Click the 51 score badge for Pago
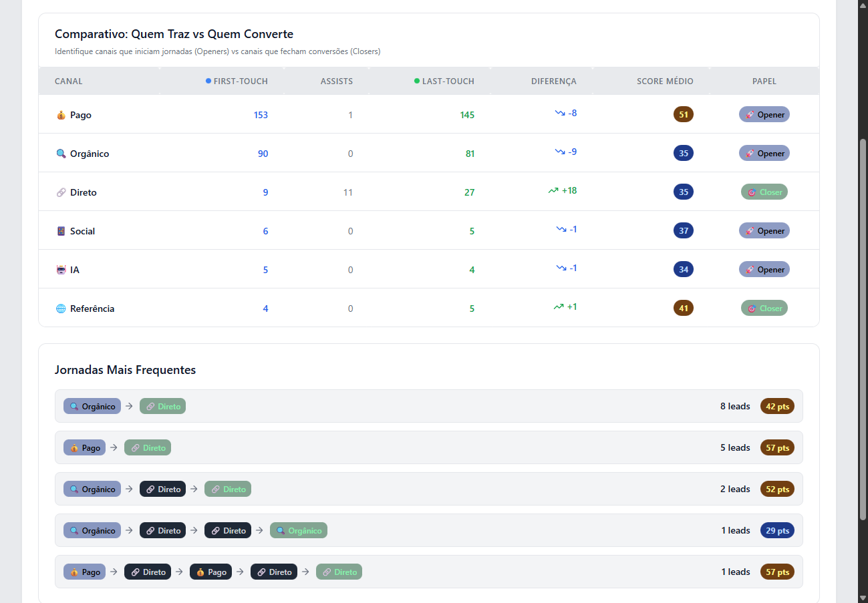Viewport: 868px width, 603px height. point(683,115)
